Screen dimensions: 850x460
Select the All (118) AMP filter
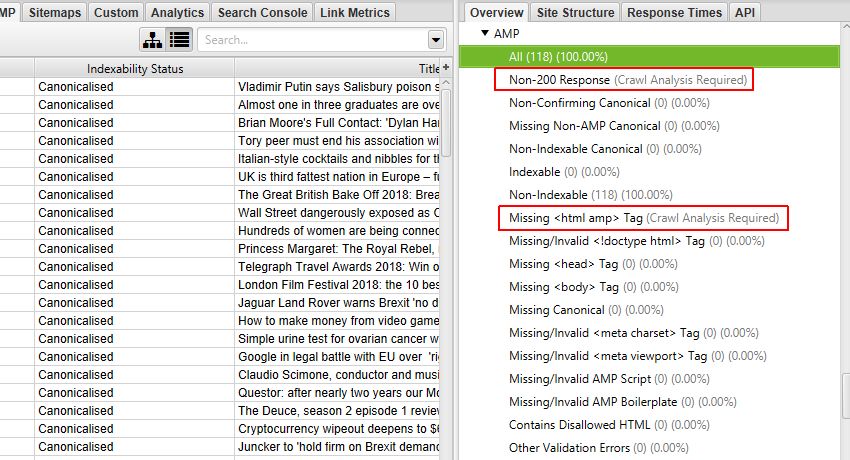(x=649, y=57)
